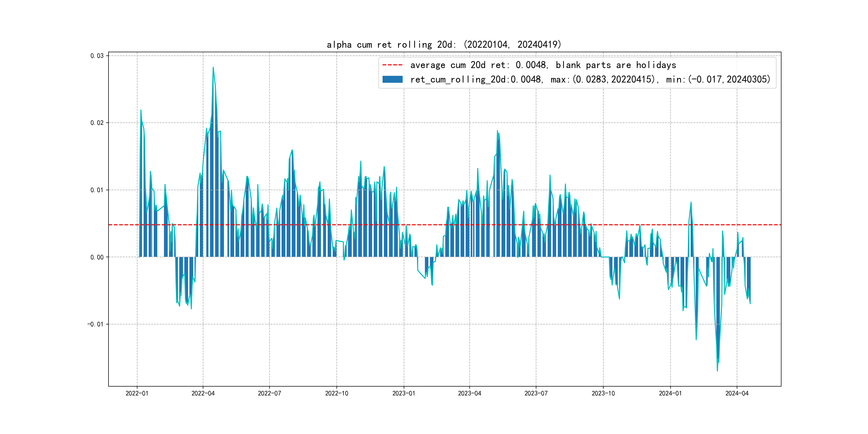Click the 2023-07 x-axis tick label

click(536, 393)
